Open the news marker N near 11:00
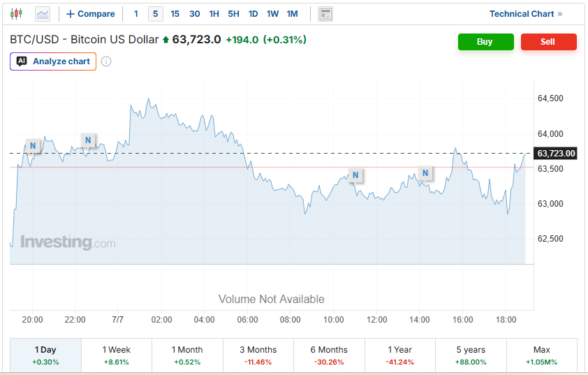This screenshot has width=588, height=375. coord(355,175)
